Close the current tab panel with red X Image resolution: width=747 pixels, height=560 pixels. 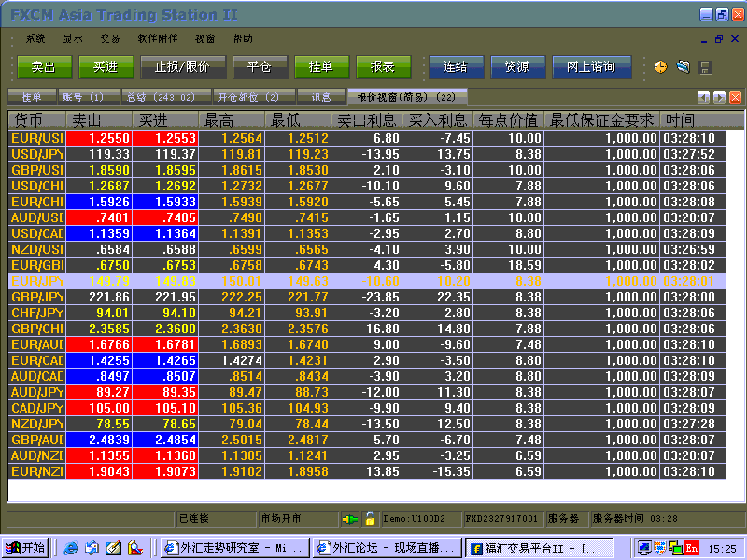point(735,97)
